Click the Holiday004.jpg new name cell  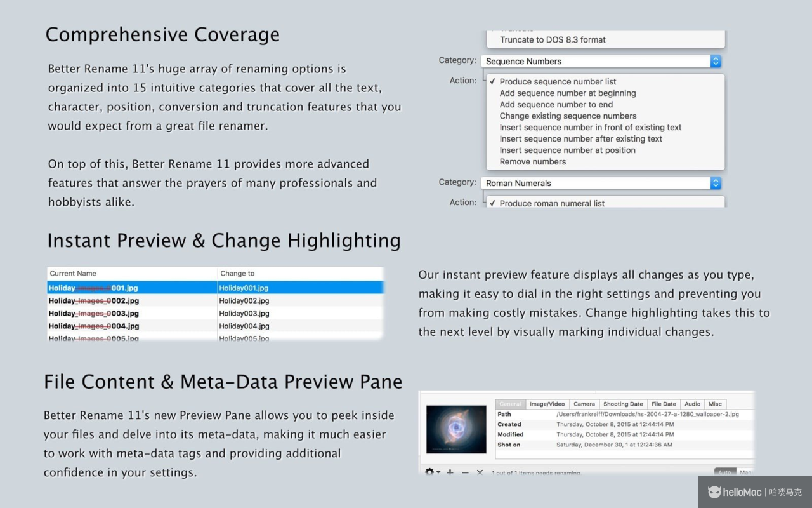coord(244,326)
